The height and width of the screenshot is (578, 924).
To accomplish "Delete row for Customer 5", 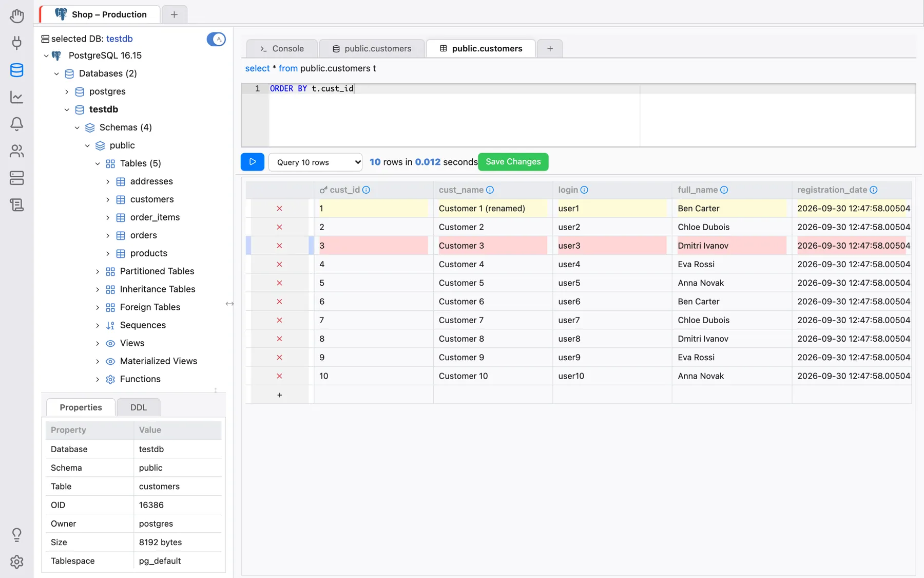I will click(279, 283).
